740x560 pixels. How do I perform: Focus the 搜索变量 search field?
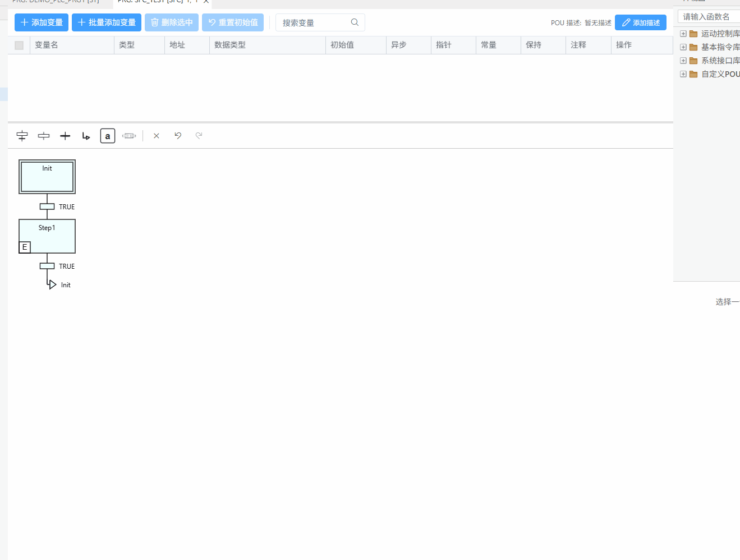[320, 22]
